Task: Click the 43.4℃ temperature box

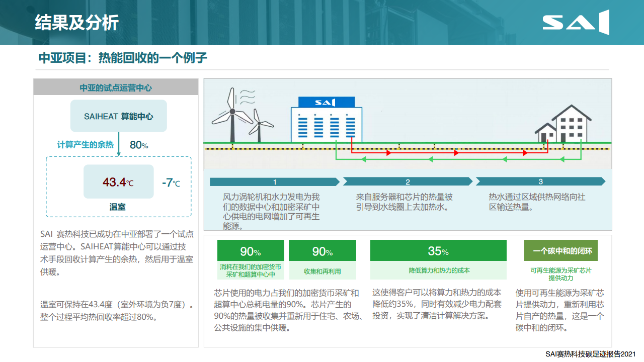Action: [x=119, y=182]
